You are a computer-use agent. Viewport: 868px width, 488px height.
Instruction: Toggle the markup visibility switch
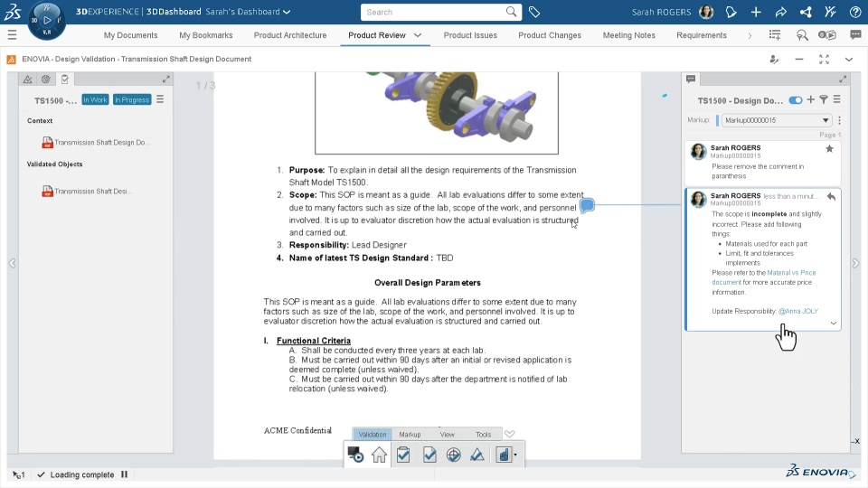click(796, 100)
